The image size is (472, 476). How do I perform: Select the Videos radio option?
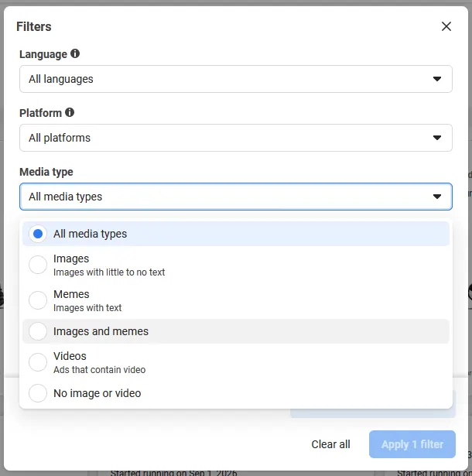pos(38,362)
